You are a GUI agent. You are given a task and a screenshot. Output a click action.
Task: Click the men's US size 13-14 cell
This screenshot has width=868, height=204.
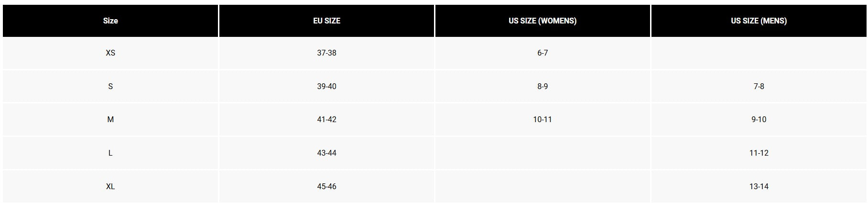tap(759, 186)
